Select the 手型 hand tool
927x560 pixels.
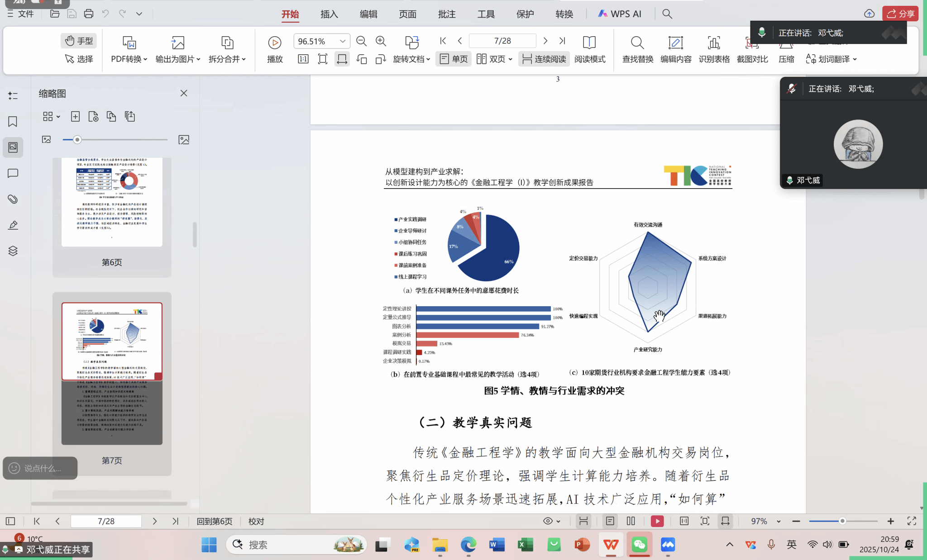click(x=79, y=41)
